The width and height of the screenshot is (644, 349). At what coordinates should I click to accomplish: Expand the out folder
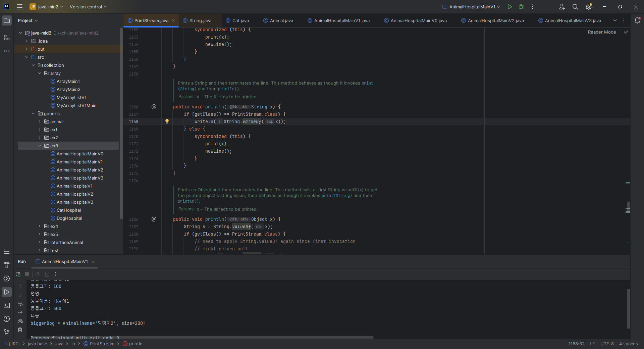point(27,49)
